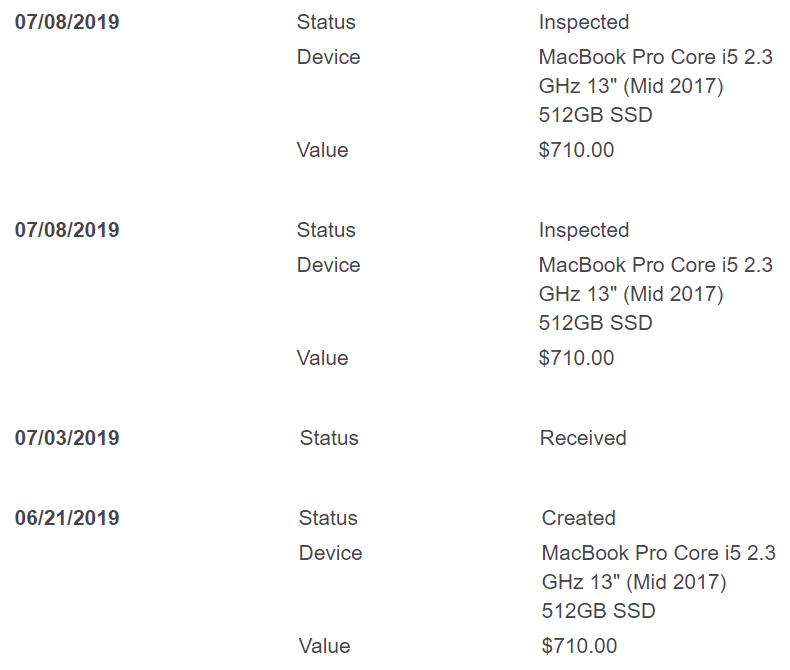Click the Status label beside Received

pos(328,438)
